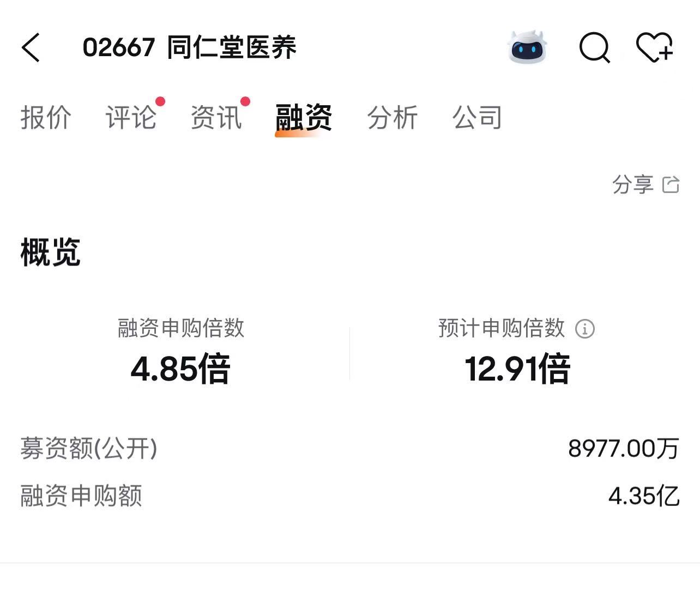Go to the 分析 tab
The height and width of the screenshot is (597, 700).
coord(393,117)
